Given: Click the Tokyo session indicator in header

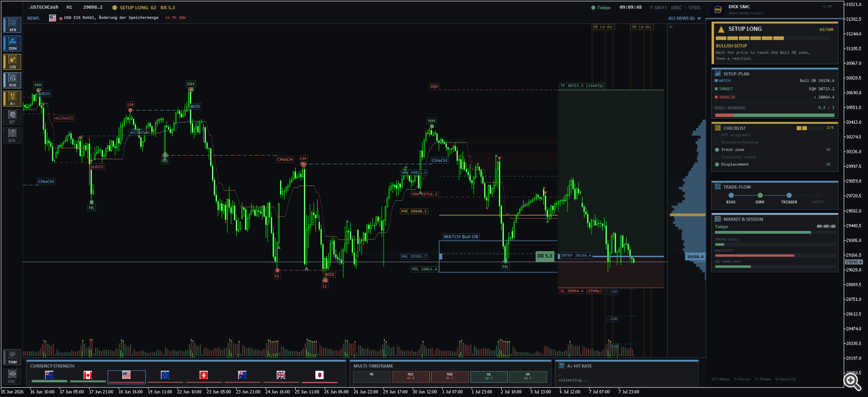Looking at the screenshot, I should coord(601,8).
